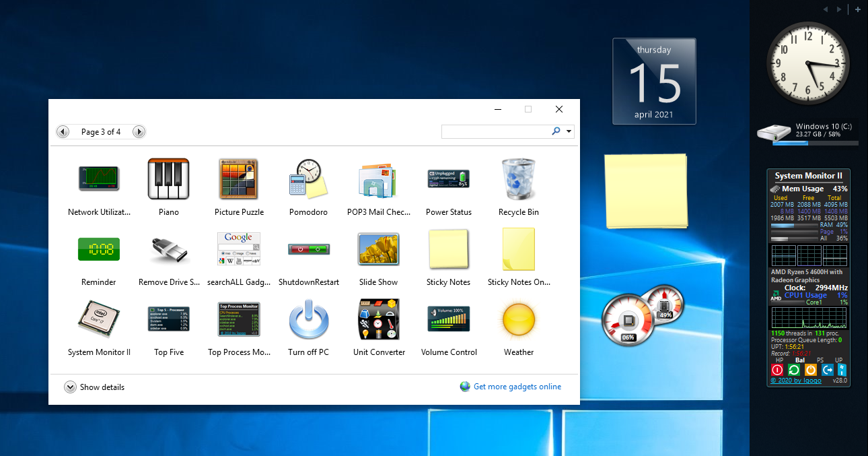This screenshot has height=456, width=868.
Task: Click the green restart icon in System Monitor II
Action: pyautogui.click(x=793, y=369)
